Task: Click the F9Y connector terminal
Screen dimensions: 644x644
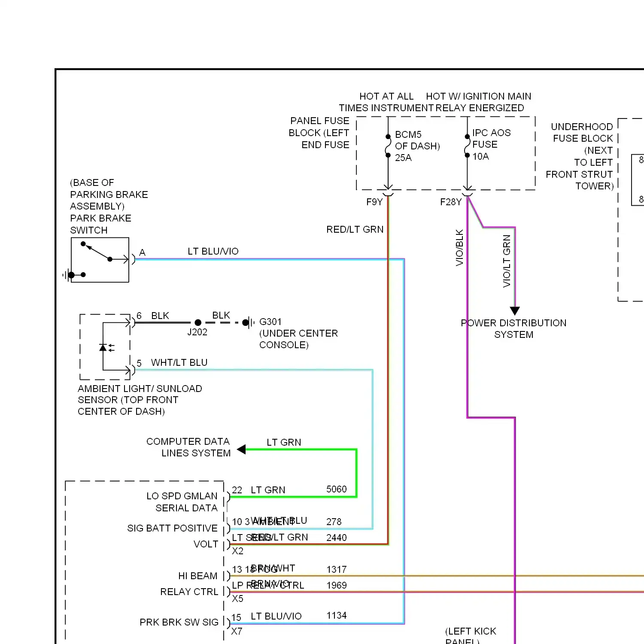Action: coord(388,195)
